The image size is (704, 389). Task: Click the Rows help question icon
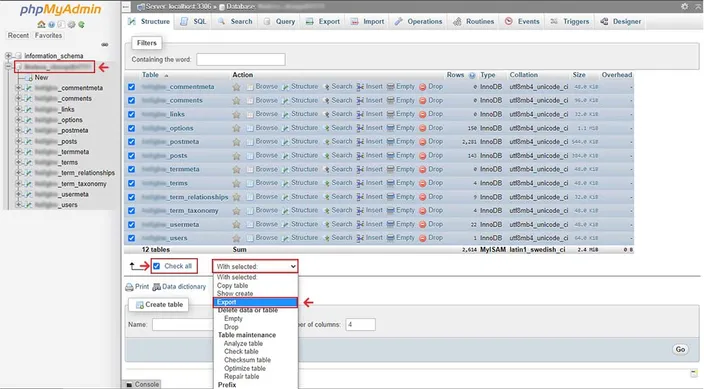(472, 75)
